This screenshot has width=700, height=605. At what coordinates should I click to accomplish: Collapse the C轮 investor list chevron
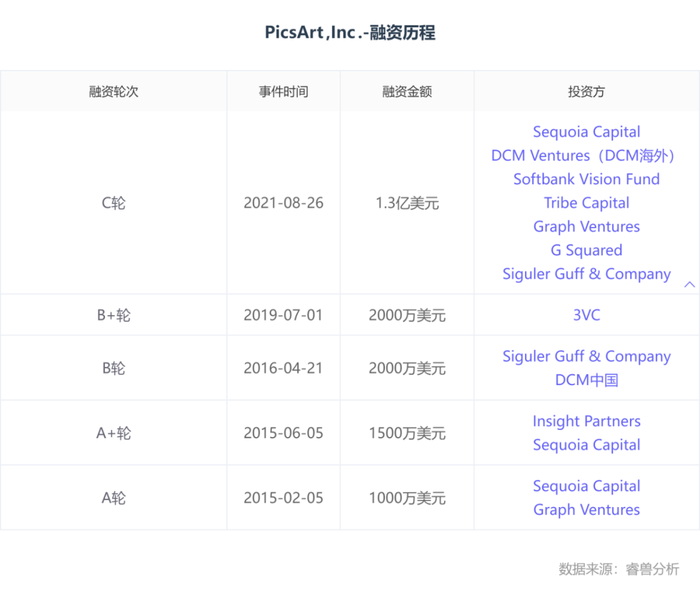pos(689,284)
